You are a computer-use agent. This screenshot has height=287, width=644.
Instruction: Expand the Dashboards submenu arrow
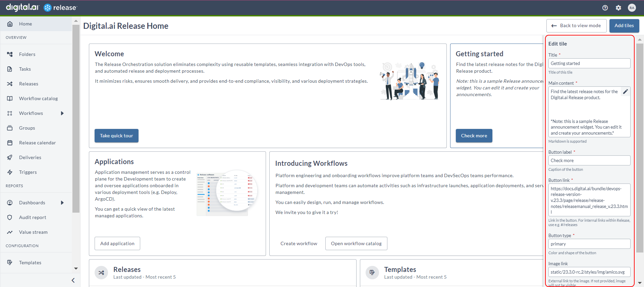[62, 203]
